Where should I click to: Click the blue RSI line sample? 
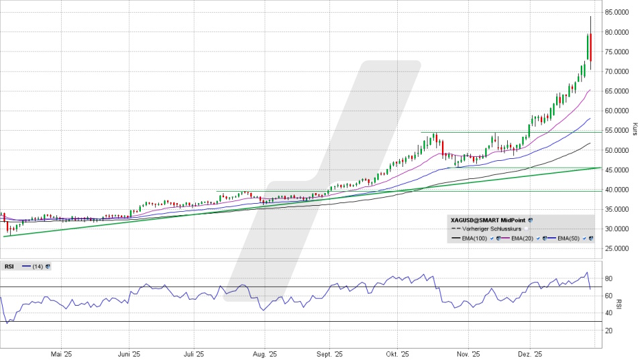(x=27, y=266)
